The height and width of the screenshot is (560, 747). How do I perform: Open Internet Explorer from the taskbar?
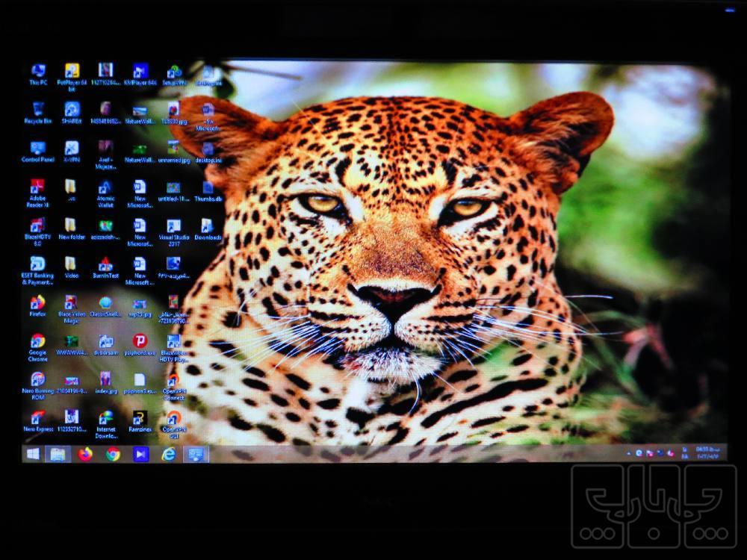(x=169, y=454)
